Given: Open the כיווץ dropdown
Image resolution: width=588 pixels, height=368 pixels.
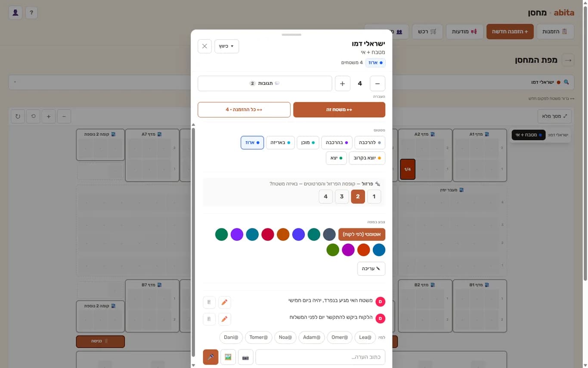Looking at the screenshot, I should click(x=227, y=46).
